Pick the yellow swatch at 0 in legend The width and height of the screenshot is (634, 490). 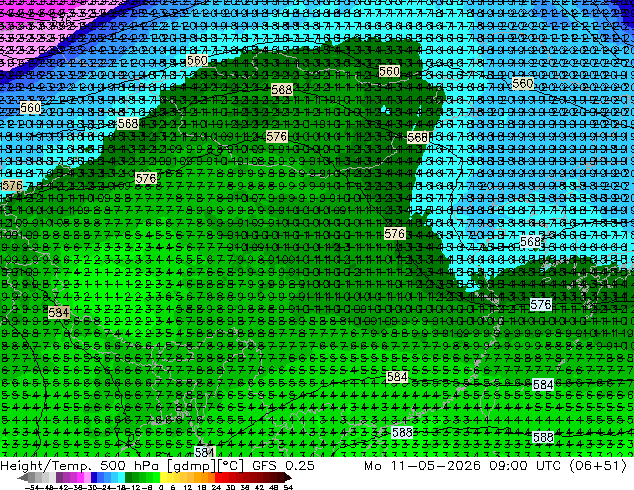164,477
